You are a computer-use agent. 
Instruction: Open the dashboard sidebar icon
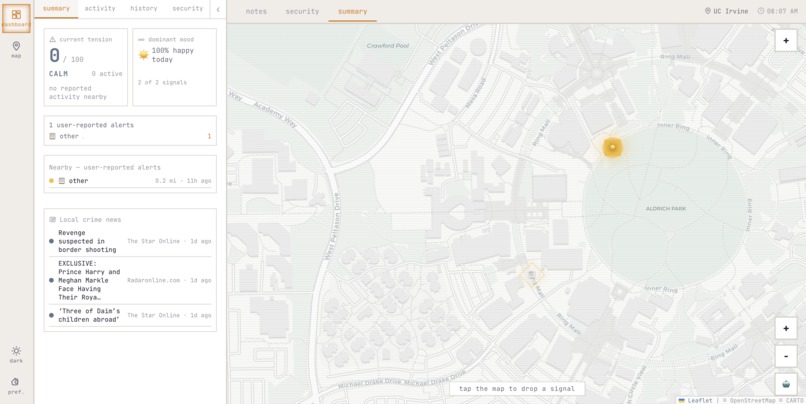[x=16, y=18]
